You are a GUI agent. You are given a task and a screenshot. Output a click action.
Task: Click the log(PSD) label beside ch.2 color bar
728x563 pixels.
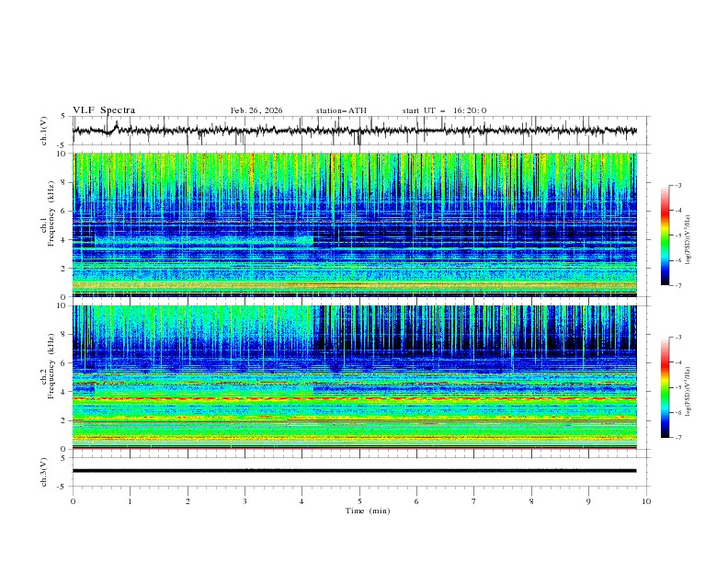(x=688, y=392)
